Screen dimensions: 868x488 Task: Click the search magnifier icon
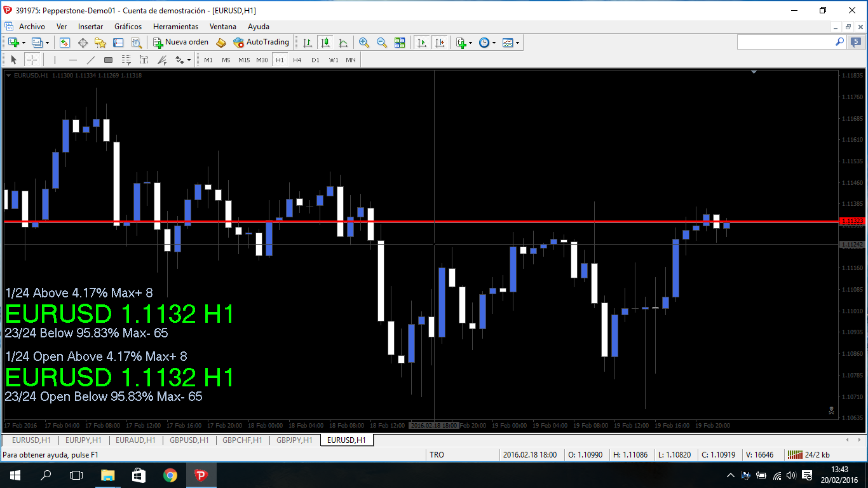839,42
